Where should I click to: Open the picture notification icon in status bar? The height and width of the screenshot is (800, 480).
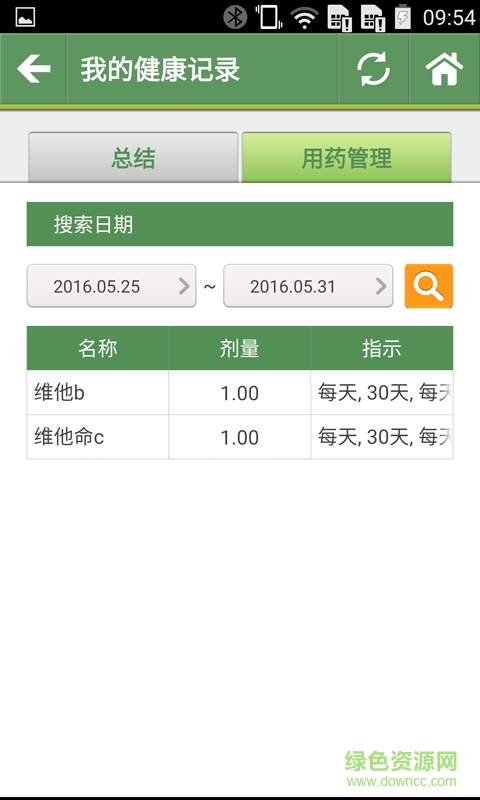[x=25, y=17]
